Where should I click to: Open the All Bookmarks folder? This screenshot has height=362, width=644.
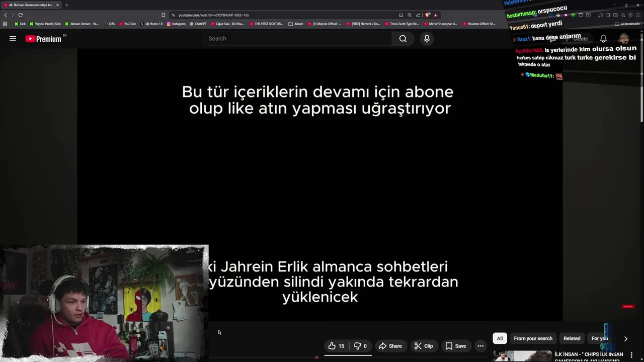[627, 24]
